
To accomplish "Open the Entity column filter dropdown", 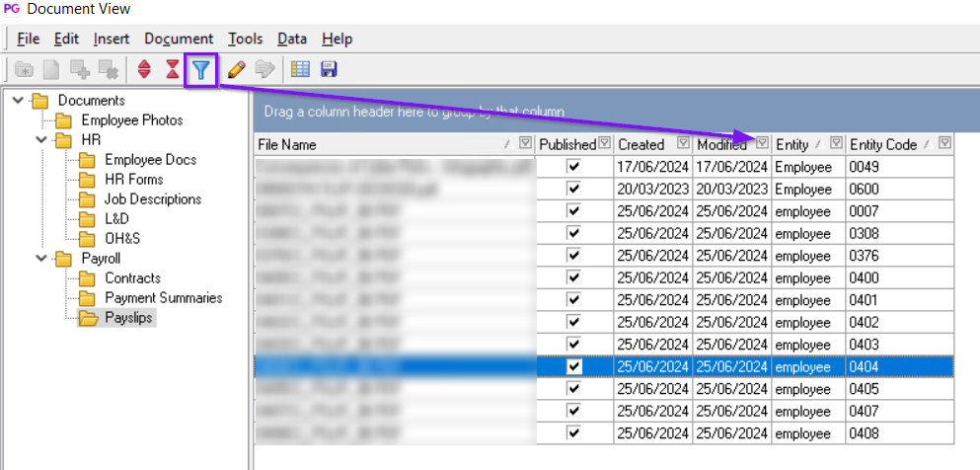I will pos(836,143).
